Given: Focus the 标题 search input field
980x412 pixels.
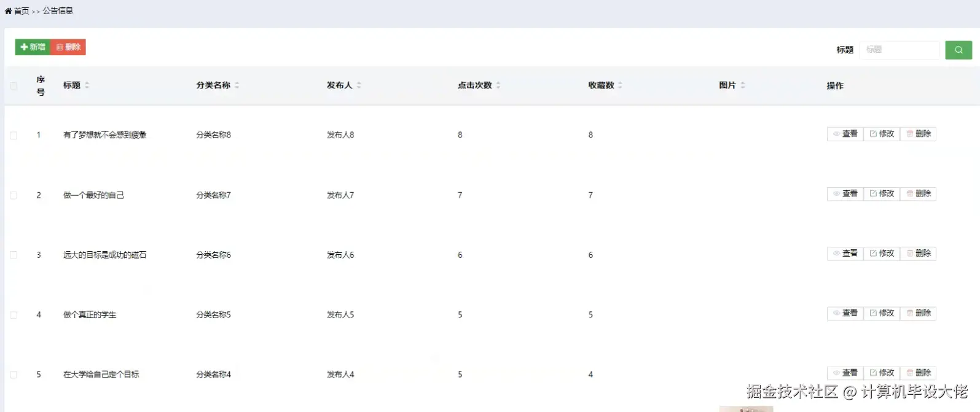Looking at the screenshot, I should point(900,50).
